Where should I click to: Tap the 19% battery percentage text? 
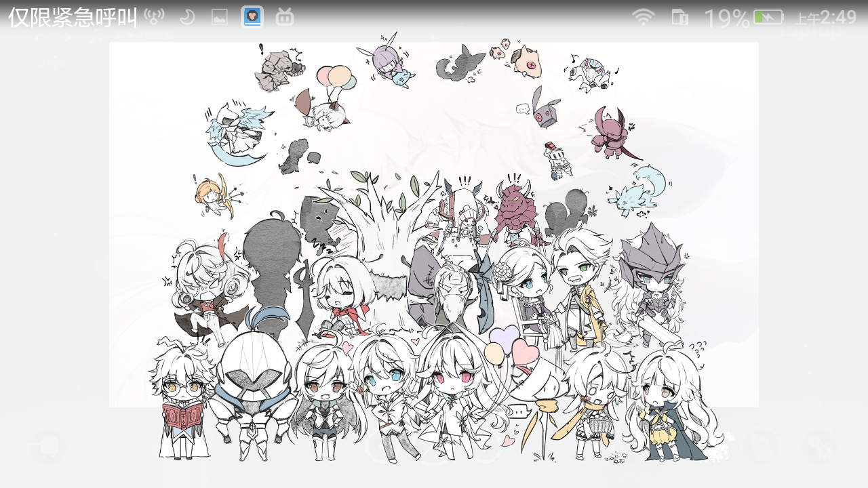726,18
